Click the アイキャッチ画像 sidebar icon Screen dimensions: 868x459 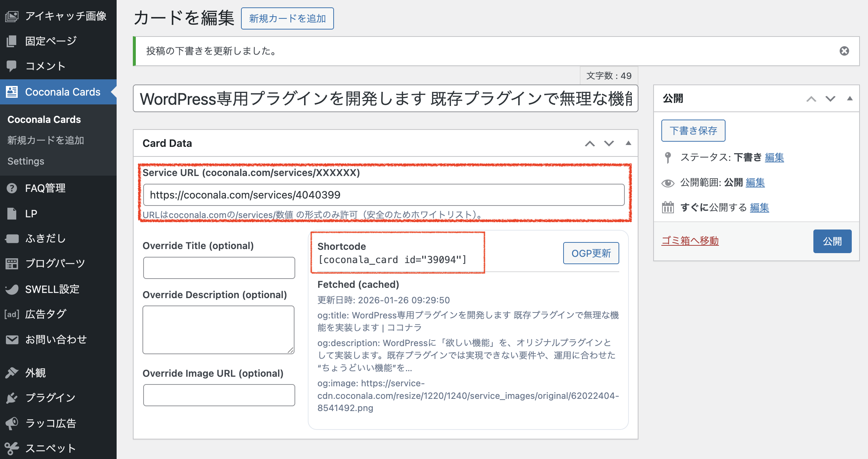click(x=12, y=16)
